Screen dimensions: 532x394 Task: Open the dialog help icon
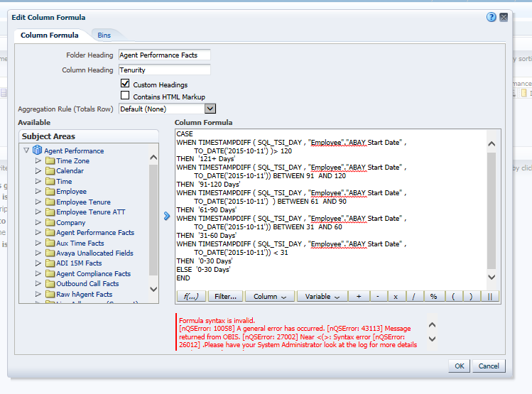(492, 17)
